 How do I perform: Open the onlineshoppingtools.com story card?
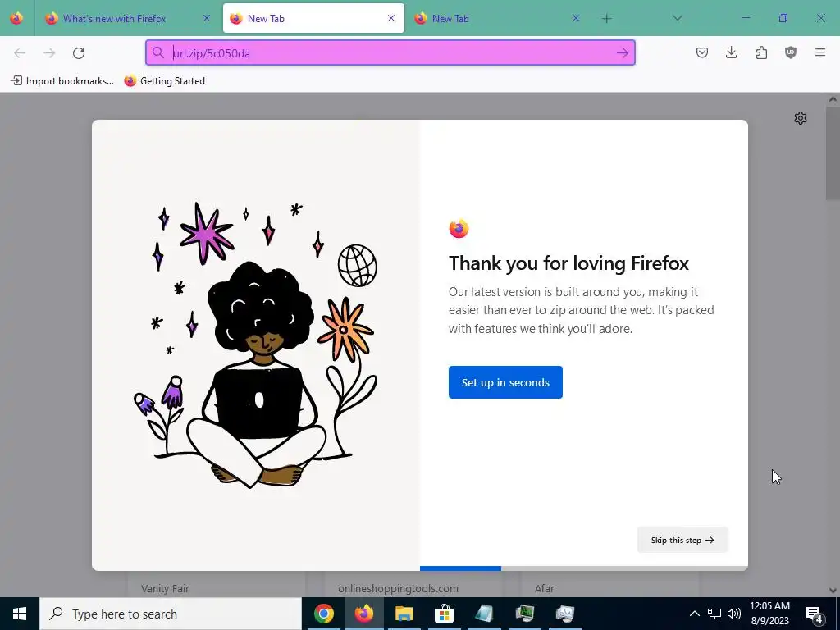click(x=413, y=584)
